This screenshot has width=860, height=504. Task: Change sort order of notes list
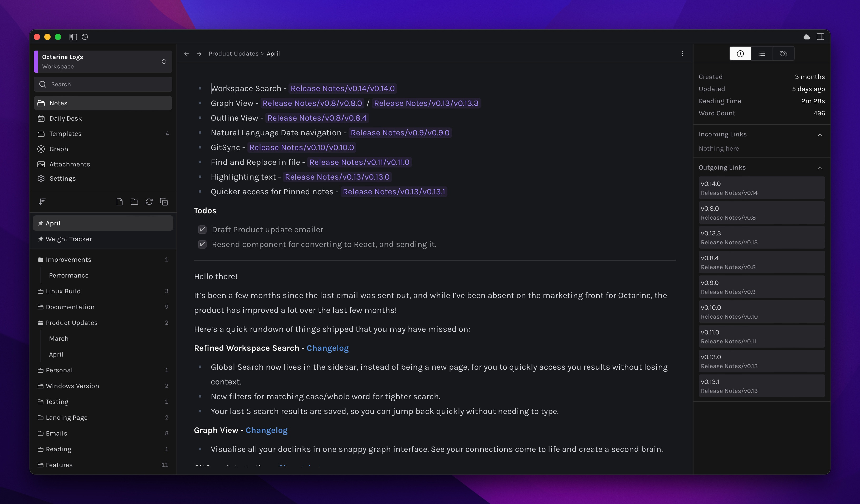point(42,202)
